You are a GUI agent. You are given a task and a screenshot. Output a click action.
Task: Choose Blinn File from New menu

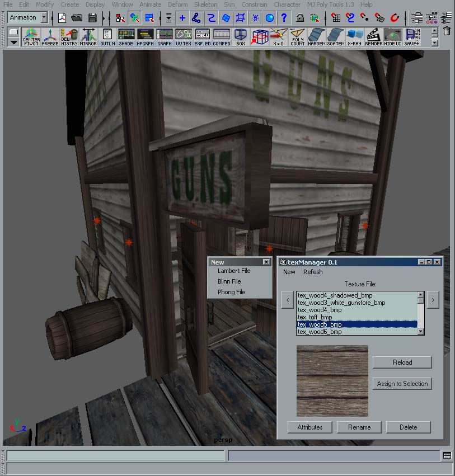click(x=229, y=281)
